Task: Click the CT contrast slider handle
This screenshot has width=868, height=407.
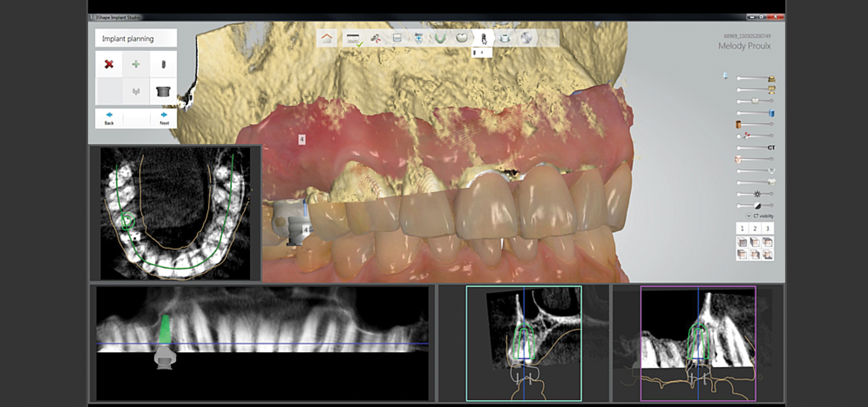Action: click(757, 206)
